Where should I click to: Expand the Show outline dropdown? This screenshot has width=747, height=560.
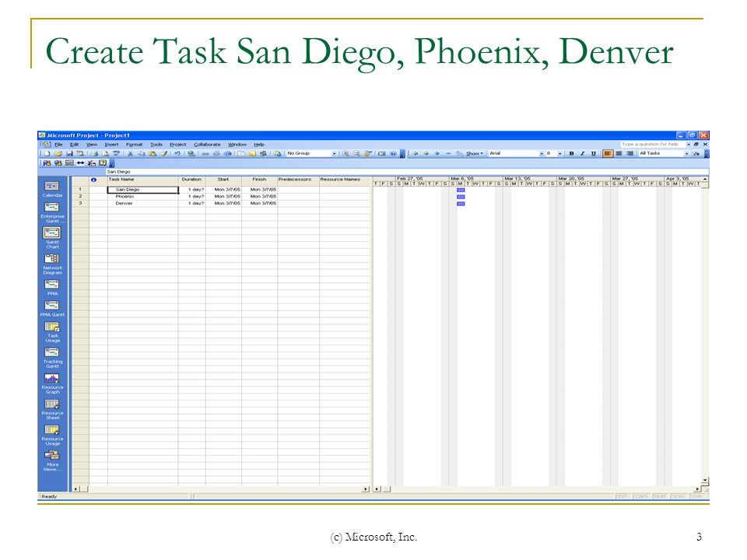475,153
